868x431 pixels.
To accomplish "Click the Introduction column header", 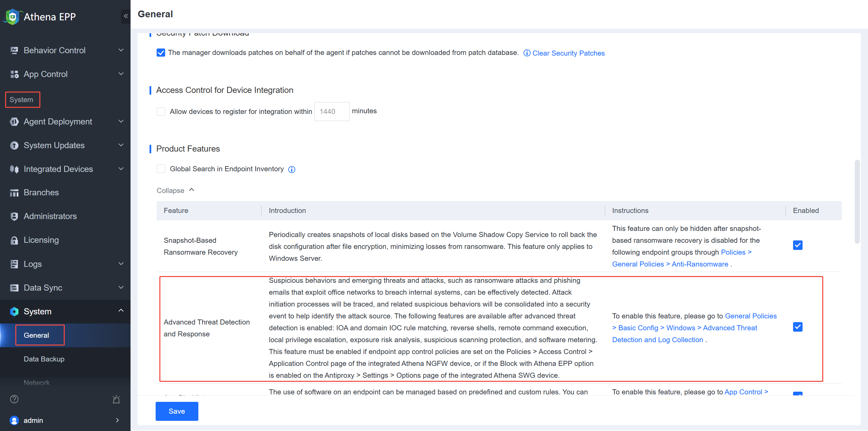I will point(287,211).
